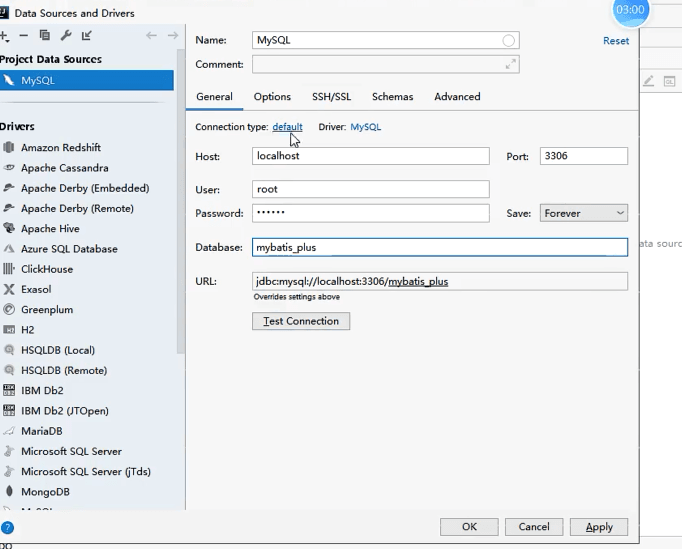Click the Apply button
Viewport: 682px width, 549px height.
599,527
